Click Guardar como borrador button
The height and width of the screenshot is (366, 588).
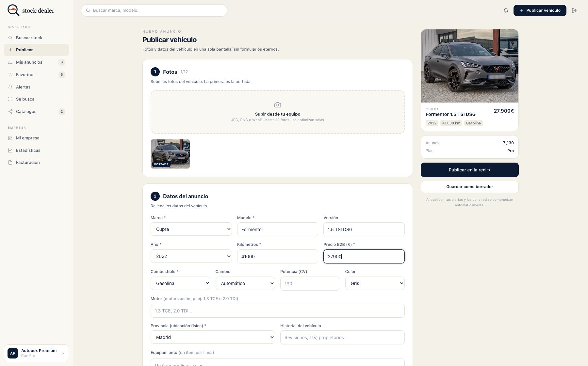[469, 187]
